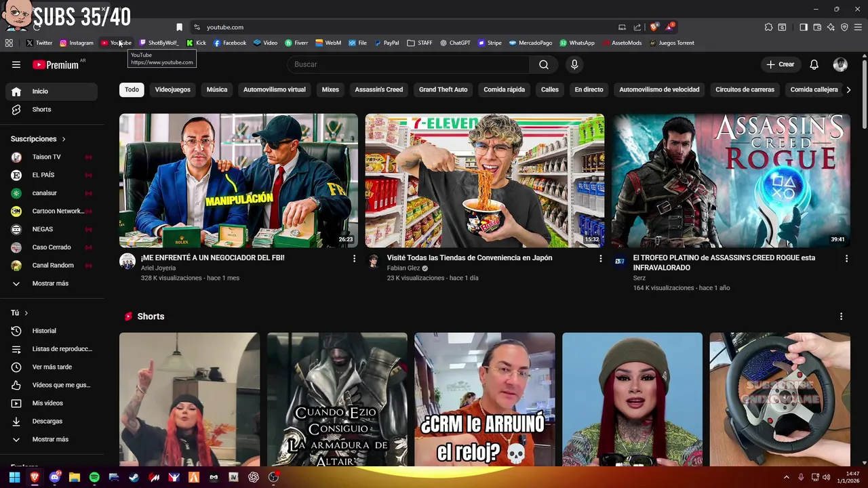Screen dimensions: 868x488
Task: Open Ver más tarde playlist
Action: coord(52,367)
